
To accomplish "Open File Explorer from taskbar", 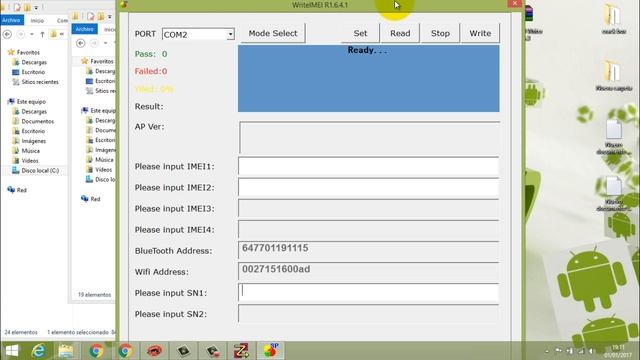I will click(x=66, y=351).
